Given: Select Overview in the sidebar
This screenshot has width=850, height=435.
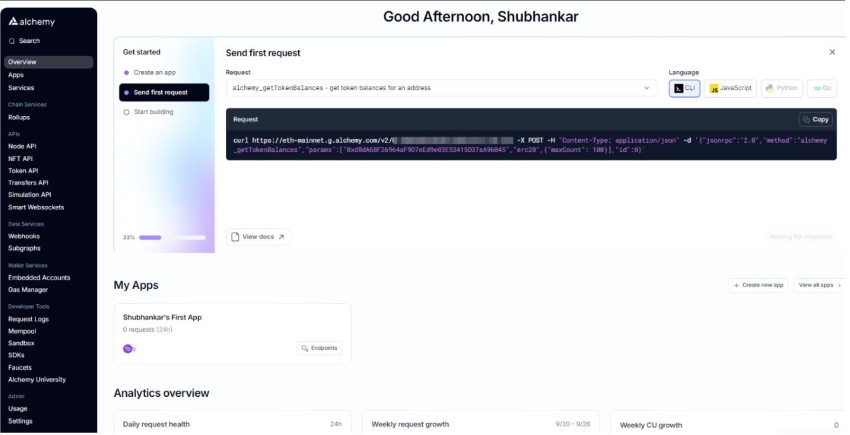Looking at the screenshot, I should (48, 62).
